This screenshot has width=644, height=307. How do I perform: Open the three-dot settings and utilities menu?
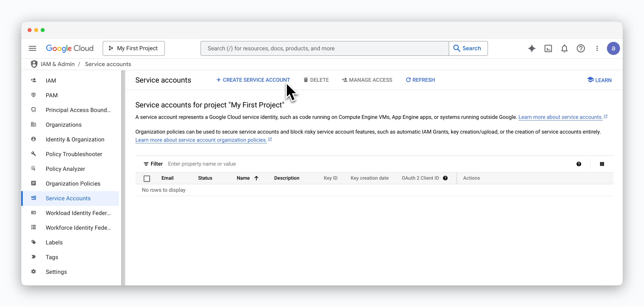(x=597, y=48)
